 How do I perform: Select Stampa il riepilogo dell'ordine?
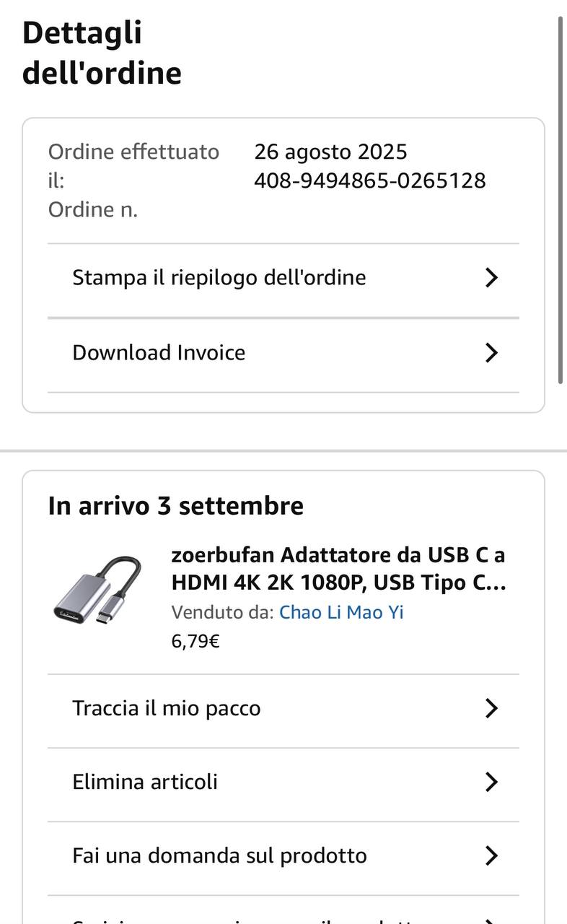pyautogui.click(x=219, y=278)
